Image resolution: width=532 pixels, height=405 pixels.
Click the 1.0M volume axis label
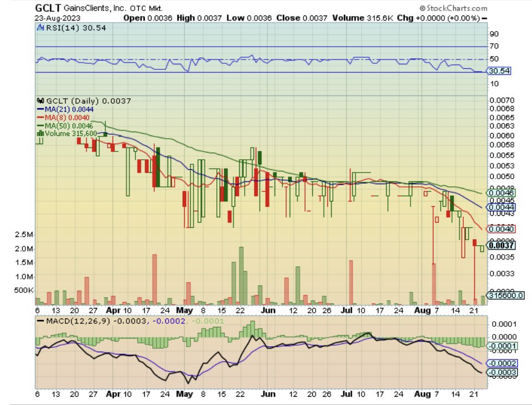[x=24, y=277]
